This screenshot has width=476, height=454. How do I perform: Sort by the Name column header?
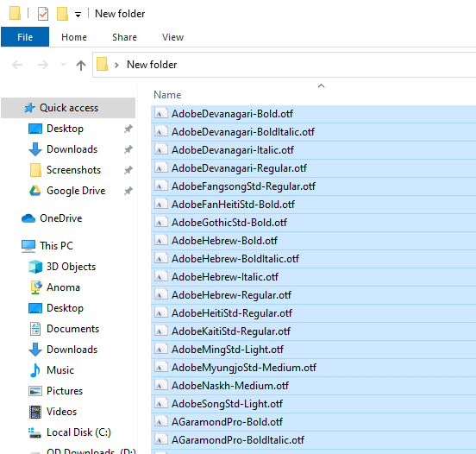(x=167, y=95)
